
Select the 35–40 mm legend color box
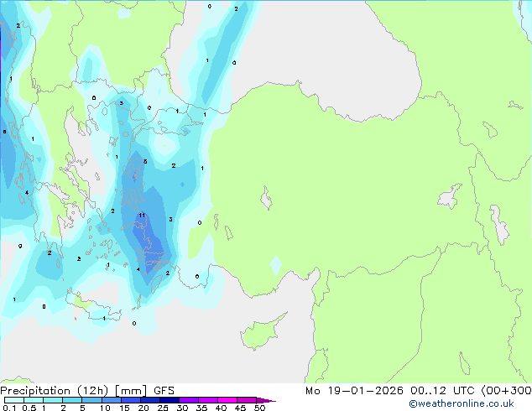207,400
